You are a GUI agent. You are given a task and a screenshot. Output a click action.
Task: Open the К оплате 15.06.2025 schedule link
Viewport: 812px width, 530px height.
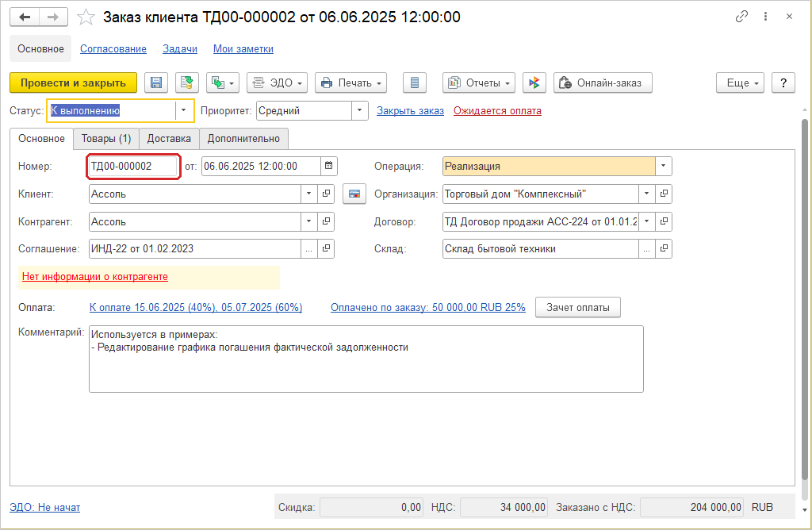click(x=196, y=307)
